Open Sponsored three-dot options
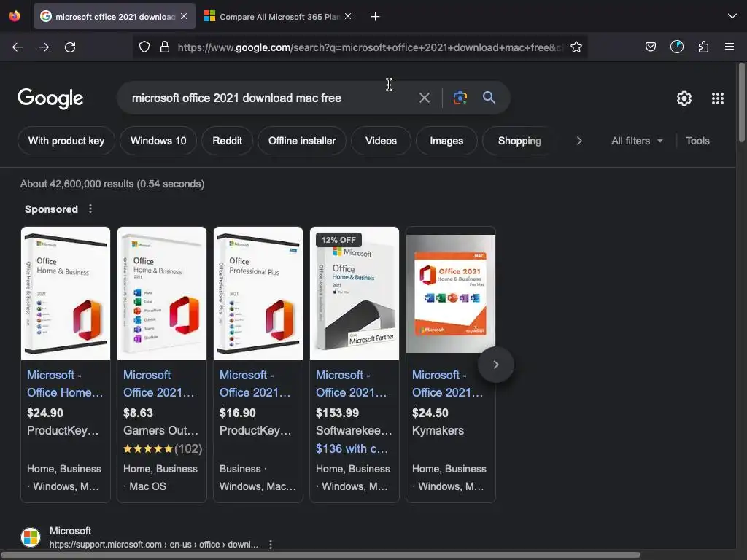This screenshot has width=747, height=560. click(x=90, y=209)
